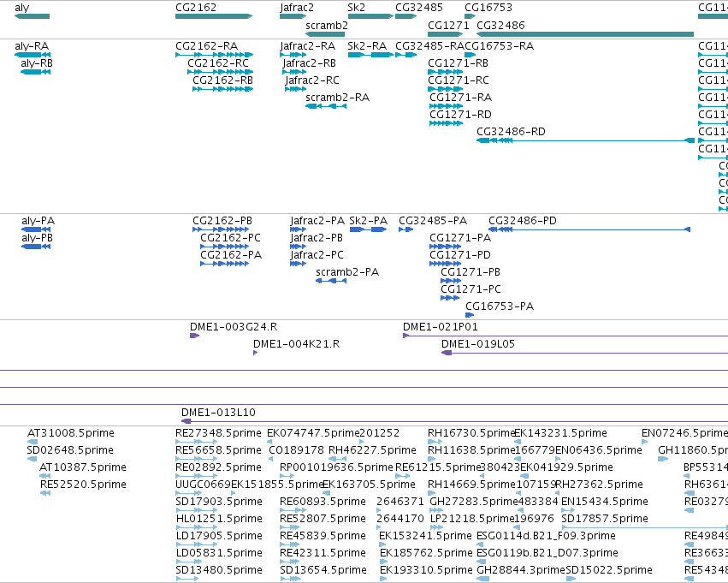The width and height of the screenshot is (728, 583).
Task: Open the 'DME1-021P01' clone label
Action: pyautogui.click(x=441, y=327)
